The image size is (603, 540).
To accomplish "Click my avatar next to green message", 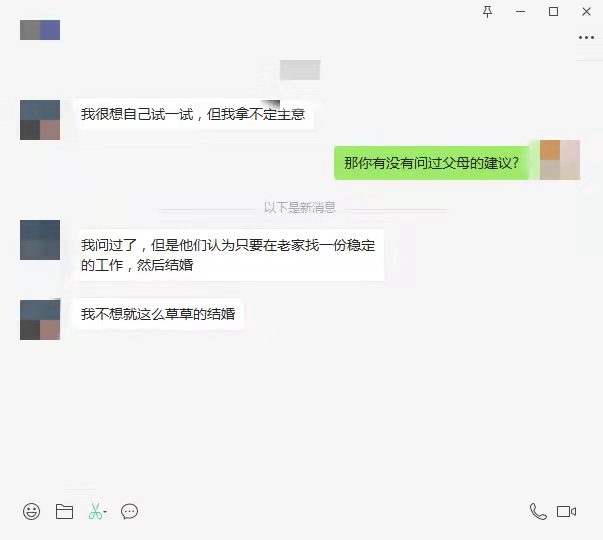I will pos(560,160).
